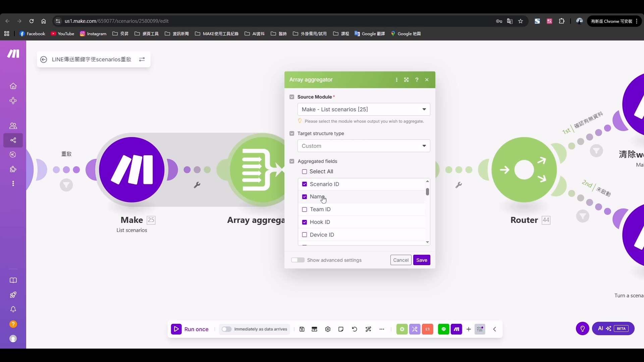Toggle the Immediately as data arrives switch

click(x=226, y=329)
